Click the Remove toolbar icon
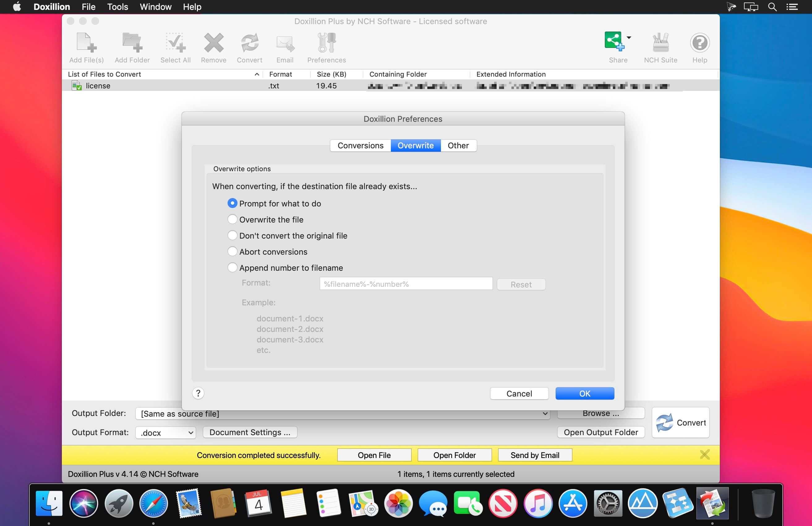The height and width of the screenshot is (526, 812). pos(214,43)
